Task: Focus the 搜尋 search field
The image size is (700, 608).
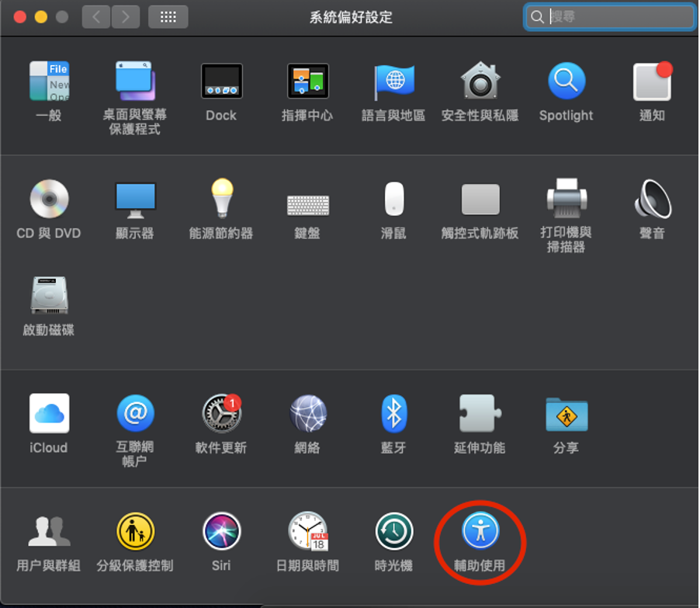Action: tap(610, 17)
